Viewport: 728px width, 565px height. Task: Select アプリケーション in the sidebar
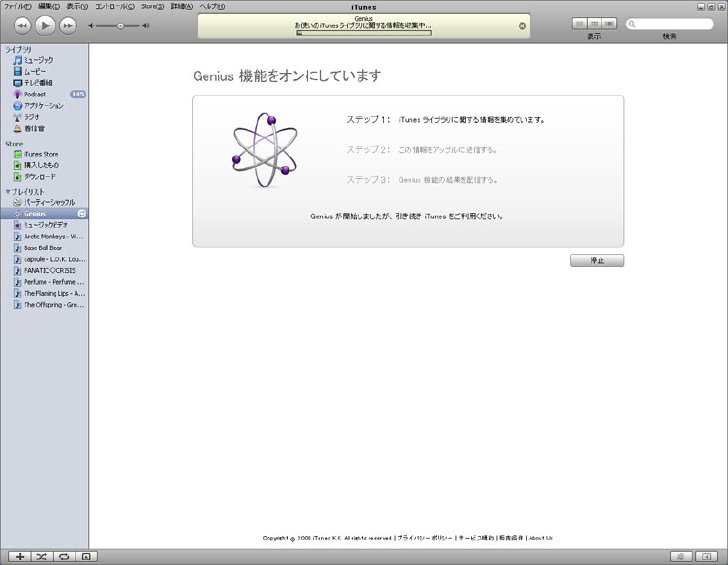click(44, 105)
